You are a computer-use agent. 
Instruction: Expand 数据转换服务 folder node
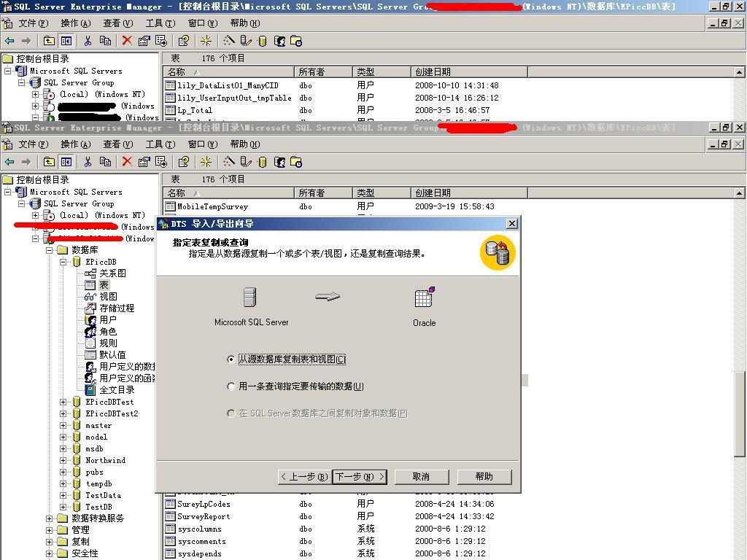49,518
